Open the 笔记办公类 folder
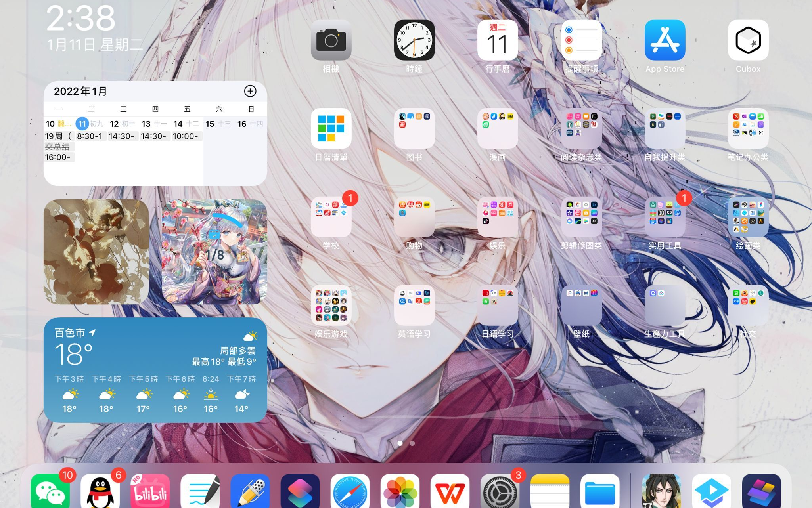The image size is (812, 508). click(748, 128)
